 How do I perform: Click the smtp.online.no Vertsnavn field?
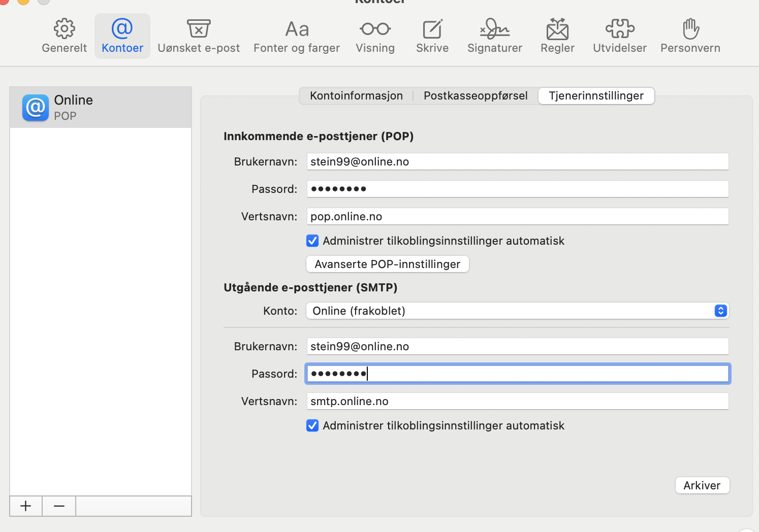coord(518,401)
